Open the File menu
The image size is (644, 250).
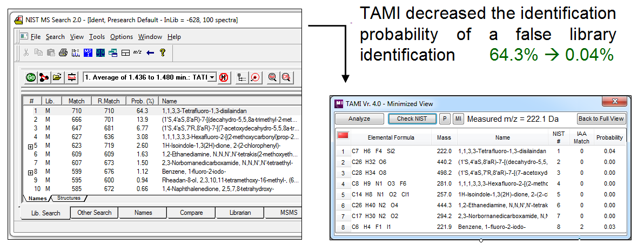[36, 37]
